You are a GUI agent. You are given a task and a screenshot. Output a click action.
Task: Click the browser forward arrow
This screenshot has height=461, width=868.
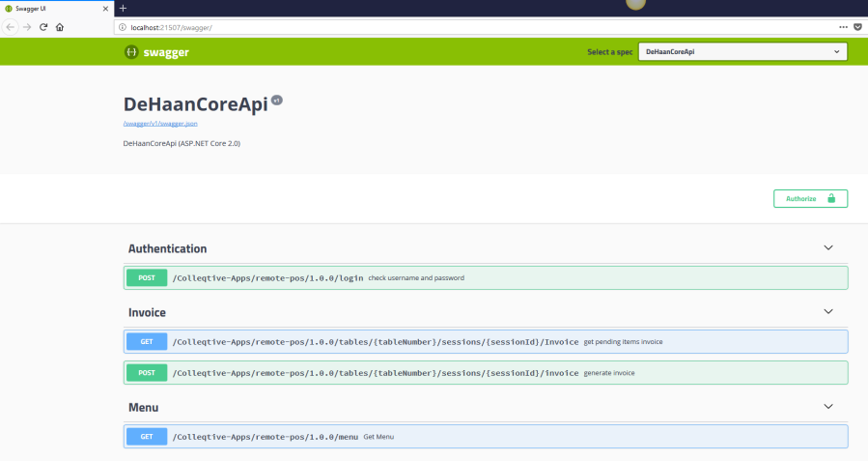pyautogui.click(x=27, y=27)
